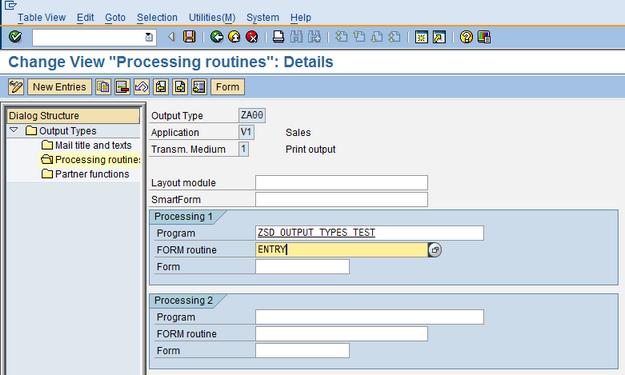Go to Next Page icon
This screenshot has width=625, height=375.
tap(377, 37)
